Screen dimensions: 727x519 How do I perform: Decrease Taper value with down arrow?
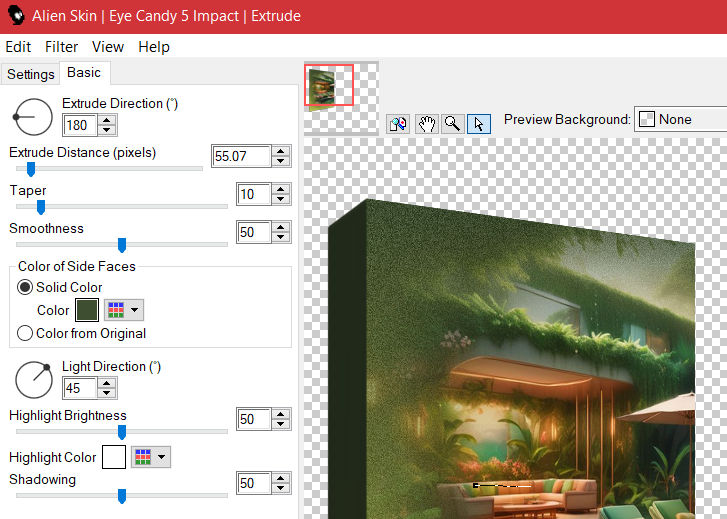[x=281, y=199]
